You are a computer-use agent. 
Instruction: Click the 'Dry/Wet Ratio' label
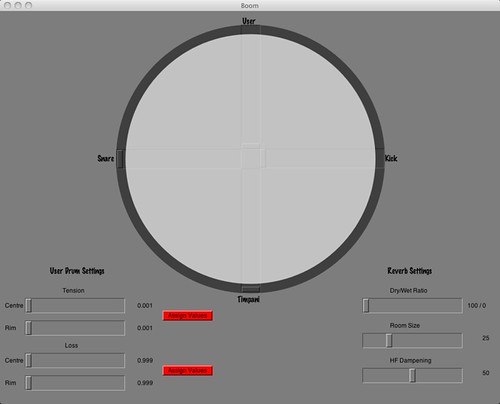coord(408,291)
